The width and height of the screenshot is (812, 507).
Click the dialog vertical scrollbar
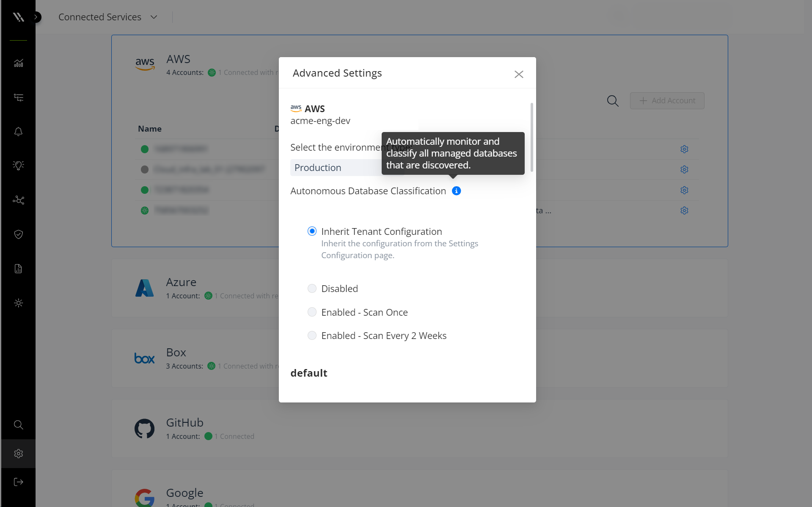(x=531, y=137)
